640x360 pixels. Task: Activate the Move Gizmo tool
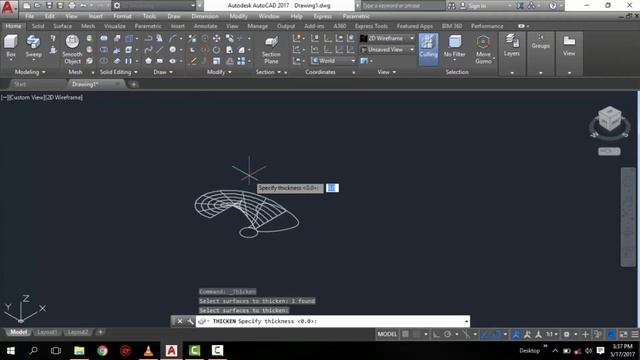[483, 49]
